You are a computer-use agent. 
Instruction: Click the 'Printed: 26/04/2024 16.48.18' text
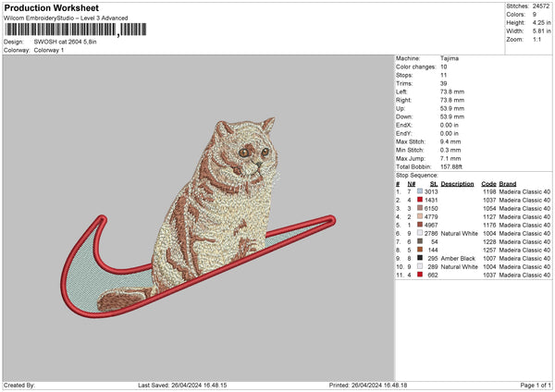[368, 385]
